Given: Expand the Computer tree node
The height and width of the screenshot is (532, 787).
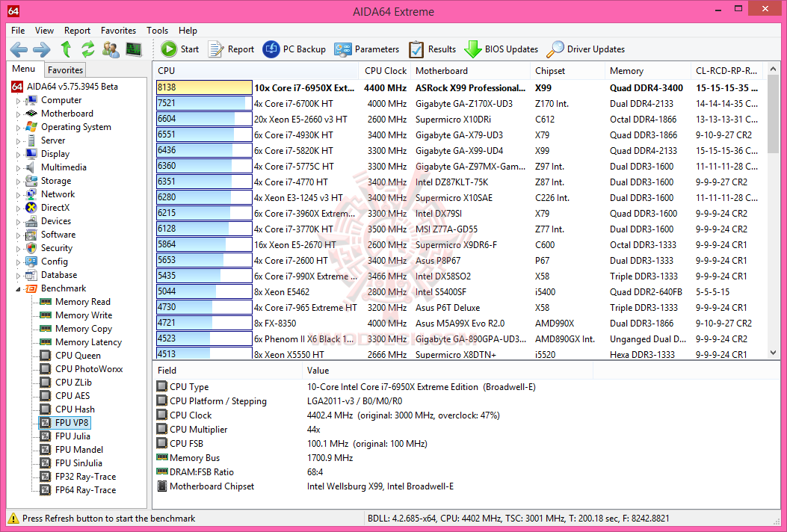Looking at the screenshot, I should 18,100.
